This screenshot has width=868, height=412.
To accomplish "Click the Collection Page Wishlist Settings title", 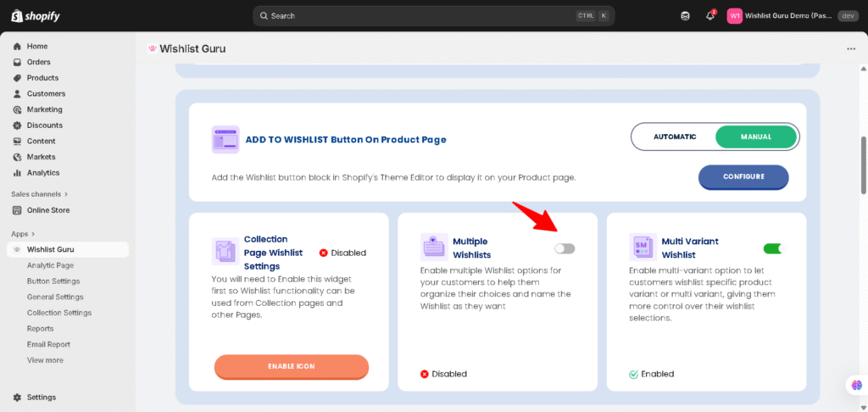I will click(274, 253).
